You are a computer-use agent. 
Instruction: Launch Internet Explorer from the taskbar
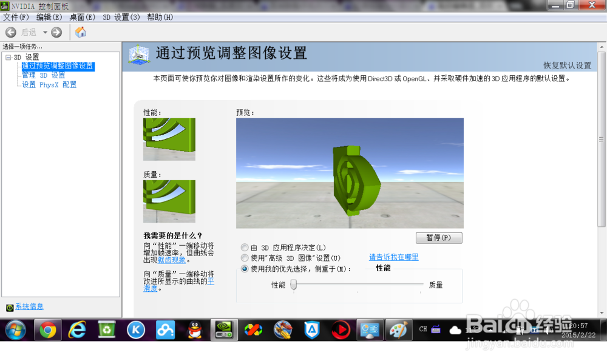click(x=77, y=331)
